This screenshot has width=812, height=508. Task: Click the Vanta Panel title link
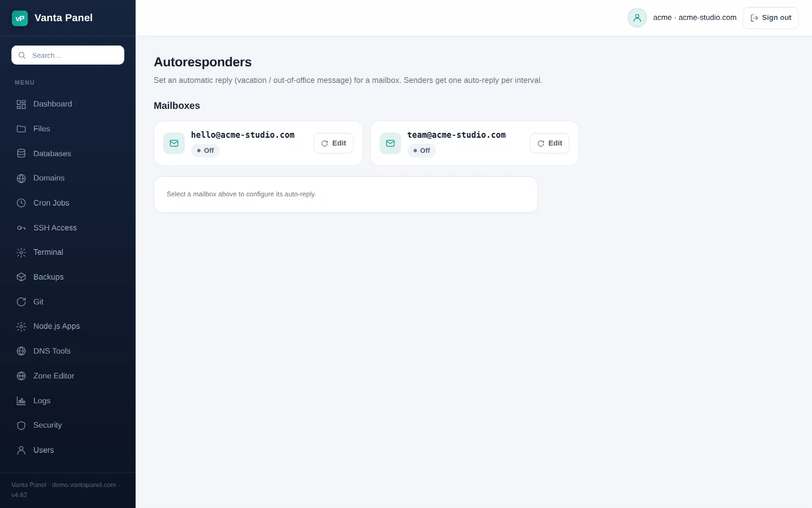(x=63, y=18)
